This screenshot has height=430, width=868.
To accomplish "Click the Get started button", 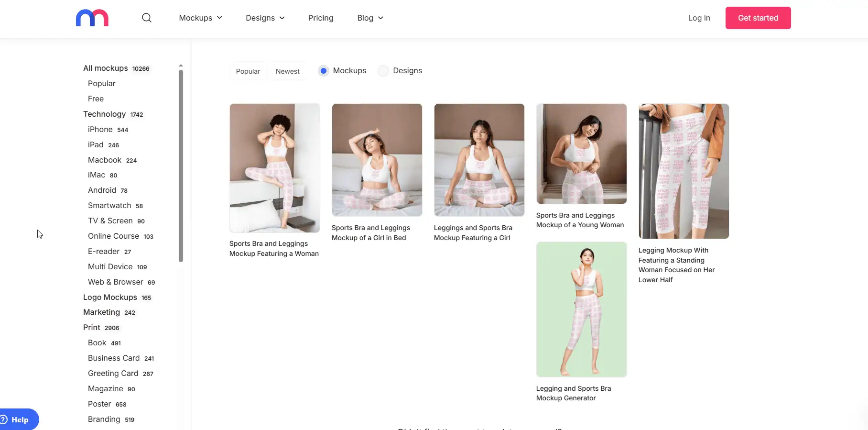I will (758, 18).
